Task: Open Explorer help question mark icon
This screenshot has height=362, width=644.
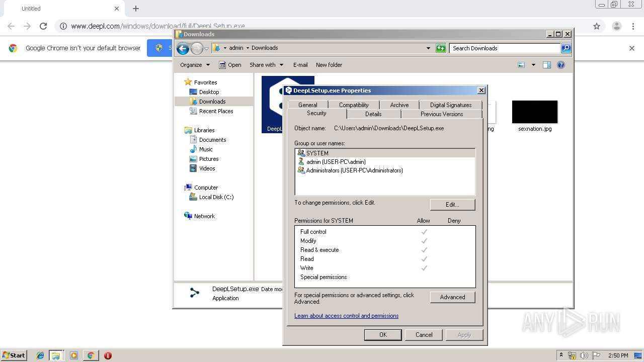Action: tap(561, 65)
